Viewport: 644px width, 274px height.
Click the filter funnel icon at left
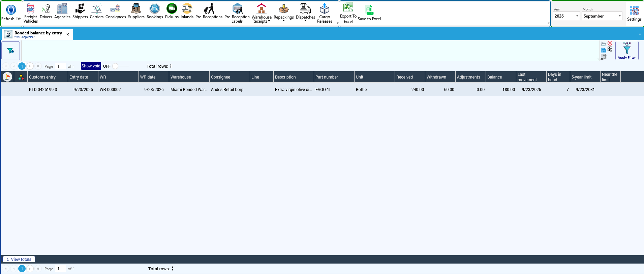11,51
